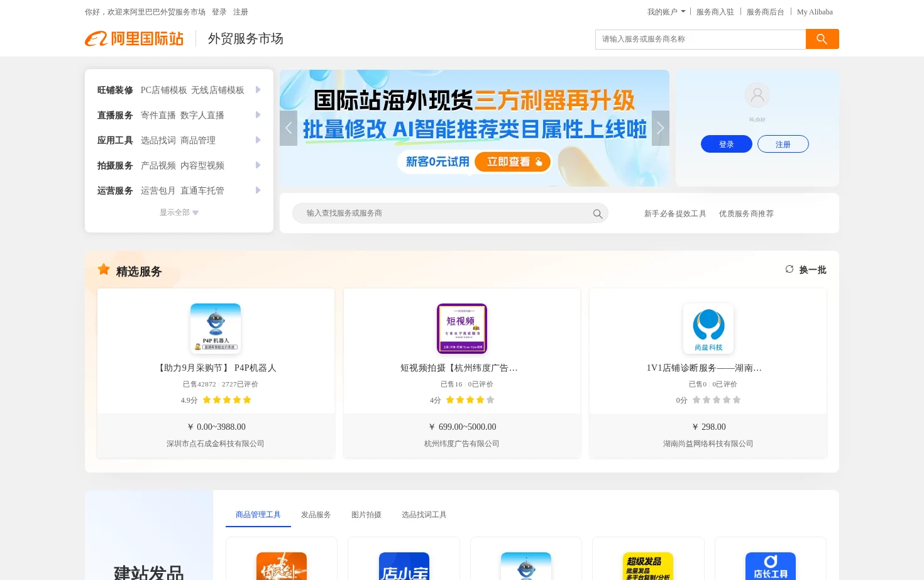This screenshot has height=580, width=924.
Task: Click the outlined 注册 button
Action: (783, 144)
